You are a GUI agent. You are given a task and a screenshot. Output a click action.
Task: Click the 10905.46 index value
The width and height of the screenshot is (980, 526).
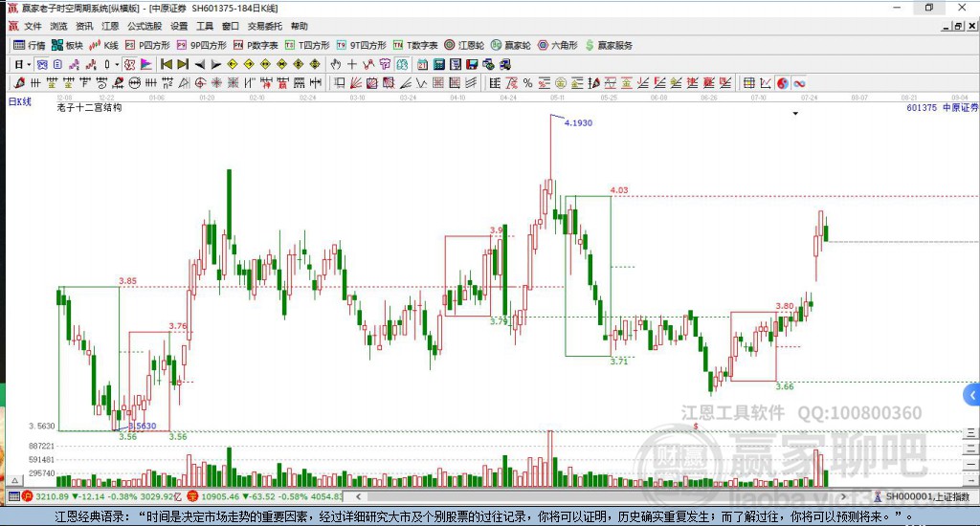click(221, 496)
